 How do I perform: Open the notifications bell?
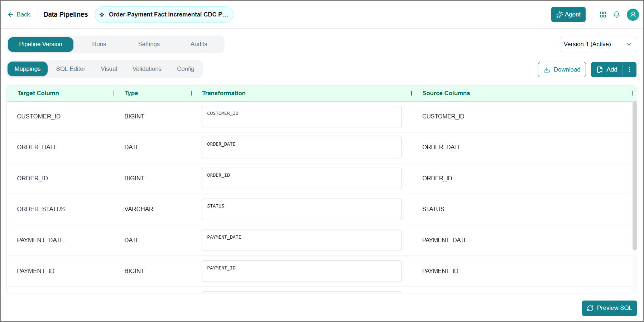click(616, 15)
